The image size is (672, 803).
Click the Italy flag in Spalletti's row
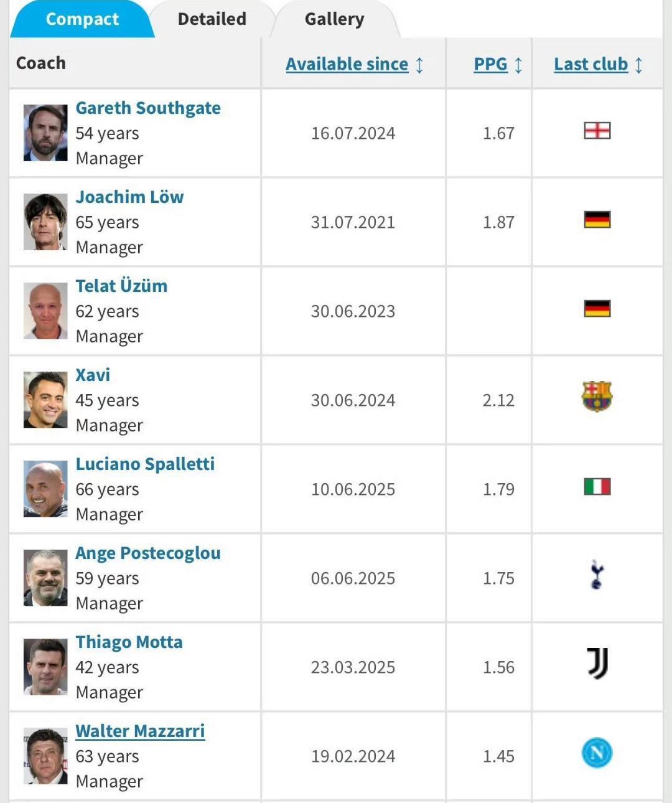point(597,486)
